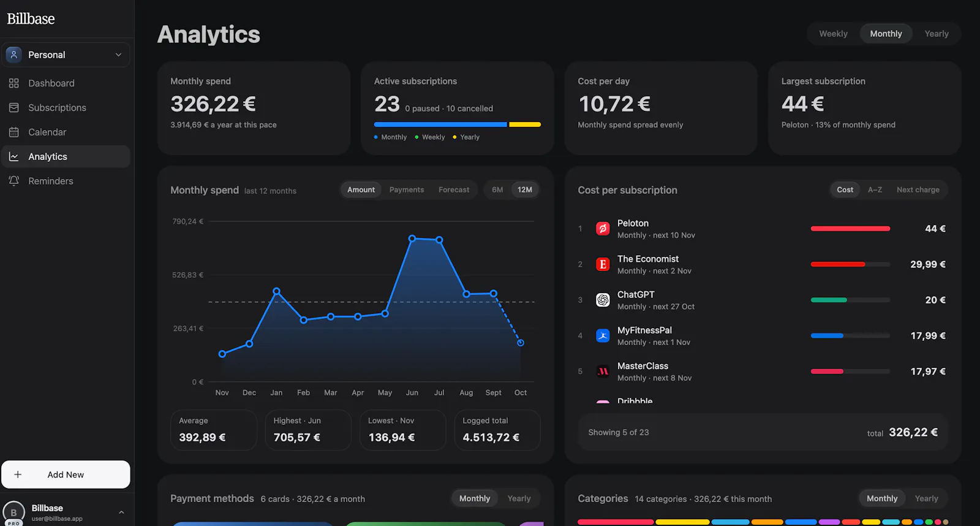Click the Analytics chart icon in sidebar
This screenshot has height=526, width=980.
pyautogui.click(x=14, y=157)
